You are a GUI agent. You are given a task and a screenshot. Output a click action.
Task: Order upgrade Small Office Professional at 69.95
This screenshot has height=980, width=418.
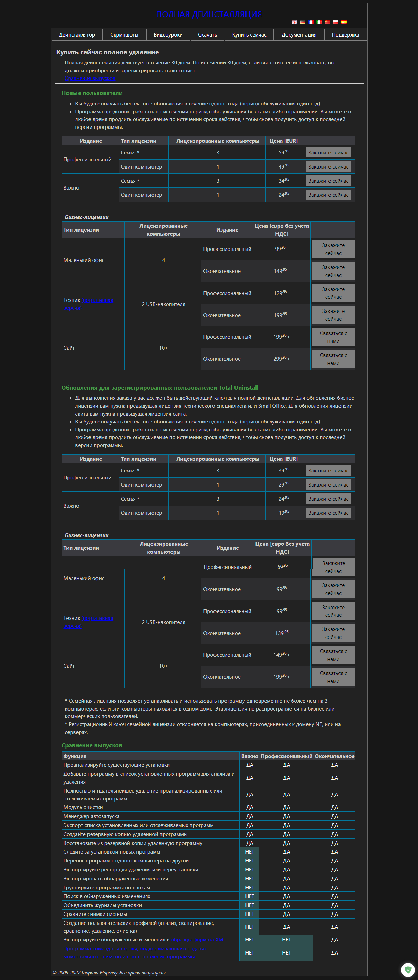coord(333,567)
